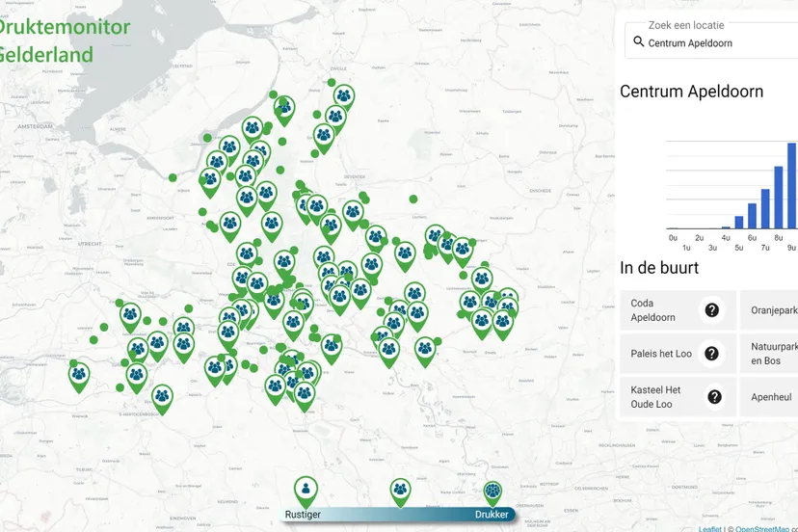Select the Paleis het Loo nearby card

point(678,354)
